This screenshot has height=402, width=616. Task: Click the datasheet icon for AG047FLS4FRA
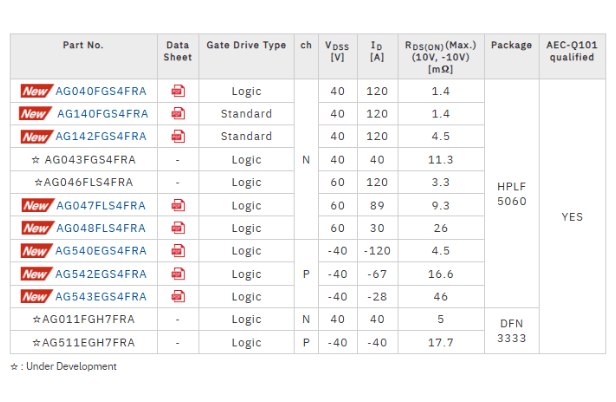coord(178,205)
